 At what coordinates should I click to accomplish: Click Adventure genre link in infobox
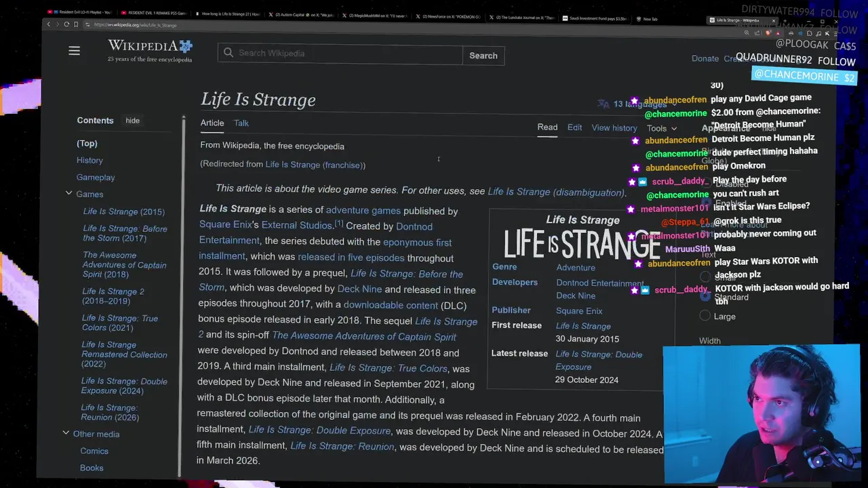[576, 268]
